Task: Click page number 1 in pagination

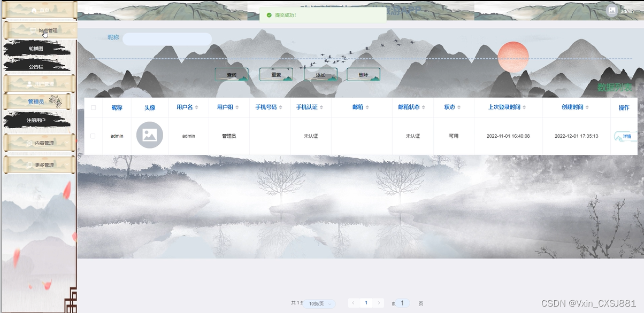Action: pyautogui.click(x=366, y=303)
